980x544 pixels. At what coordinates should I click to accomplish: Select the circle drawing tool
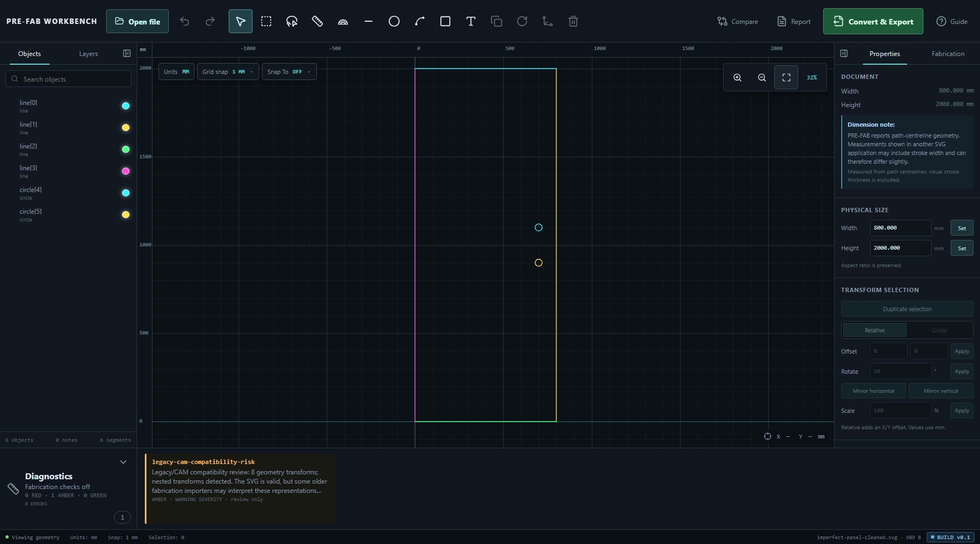coord(394,21)
